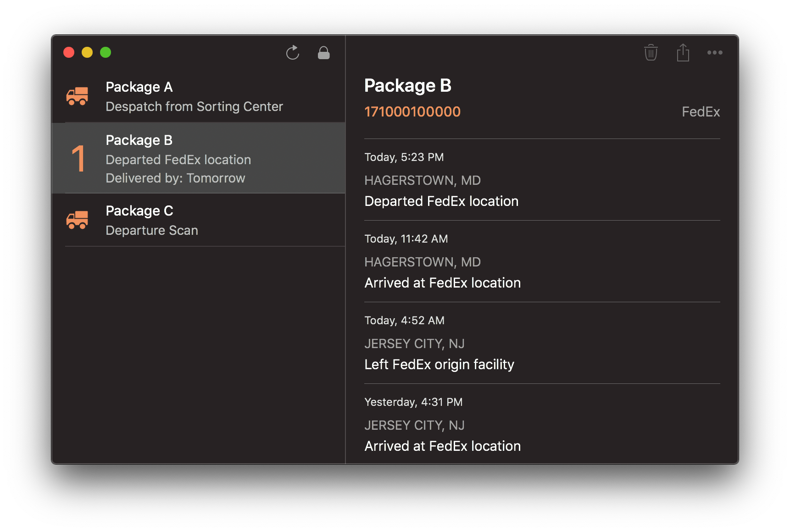Click the orange delivery countdown numeral for Package B
Viewport: 790px width, 532px height.
click(x=79, y=158)
